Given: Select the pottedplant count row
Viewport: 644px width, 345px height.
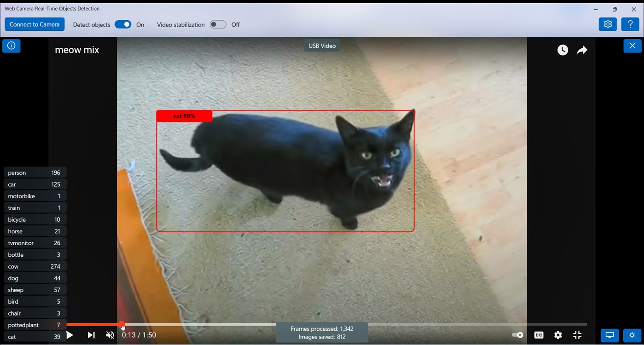Looking at the screenshot, I should [x=35, y=325].
